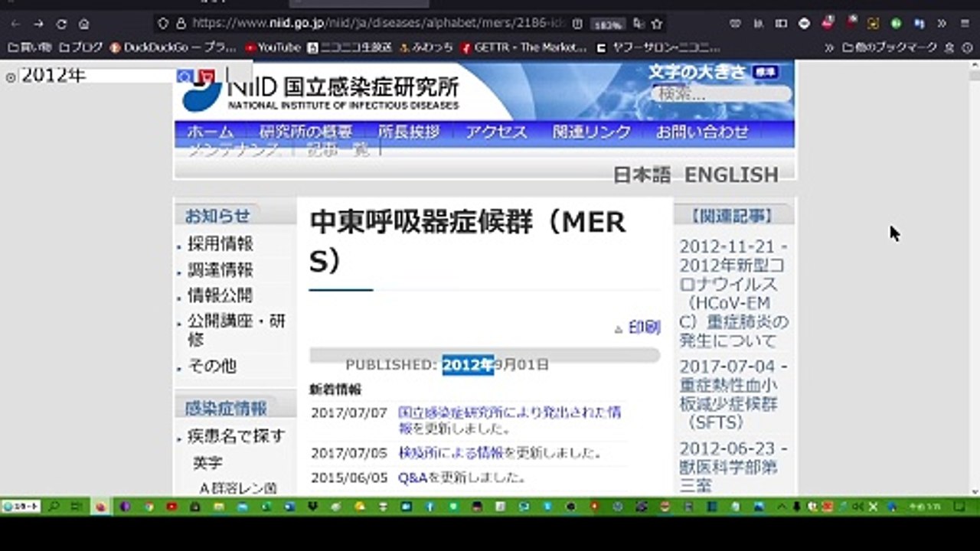
Task: Open the 検疫所による情報 link
Action: coord(450,452)
